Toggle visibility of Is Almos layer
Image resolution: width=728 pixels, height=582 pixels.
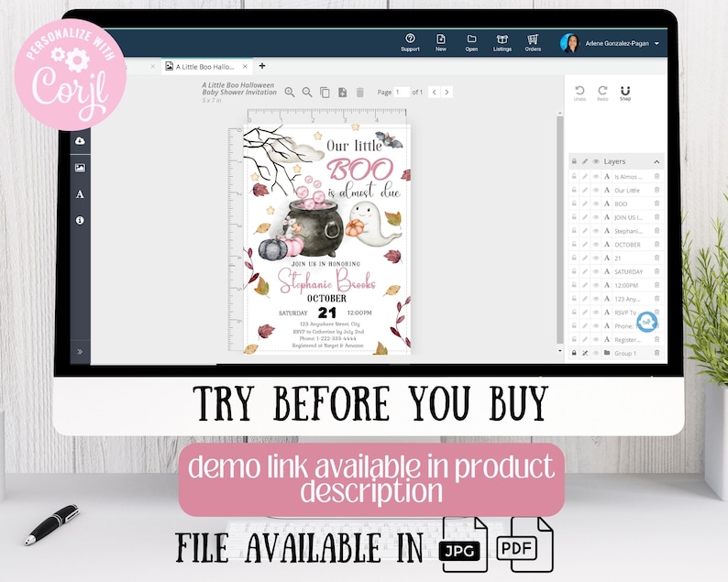coord(596,176)
